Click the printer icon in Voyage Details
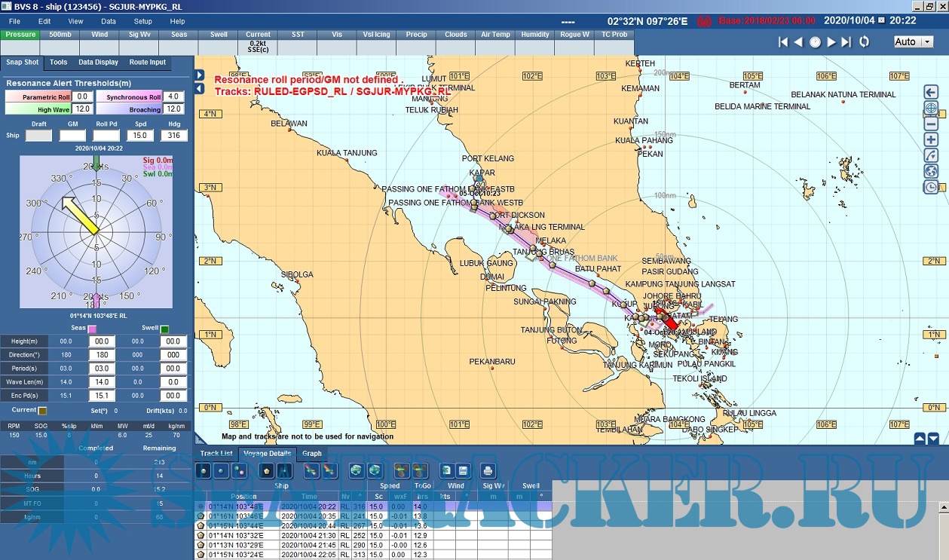 pos(488,471)
